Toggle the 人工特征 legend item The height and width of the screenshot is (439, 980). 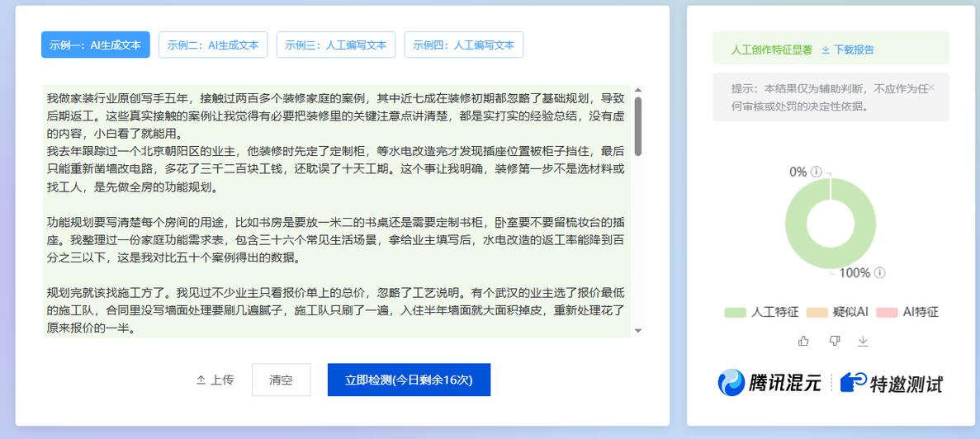(x=761, y=312)
